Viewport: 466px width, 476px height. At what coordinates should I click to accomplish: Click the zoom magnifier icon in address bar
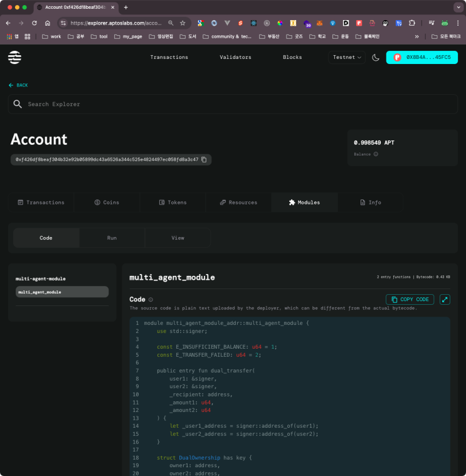[171, 23]
